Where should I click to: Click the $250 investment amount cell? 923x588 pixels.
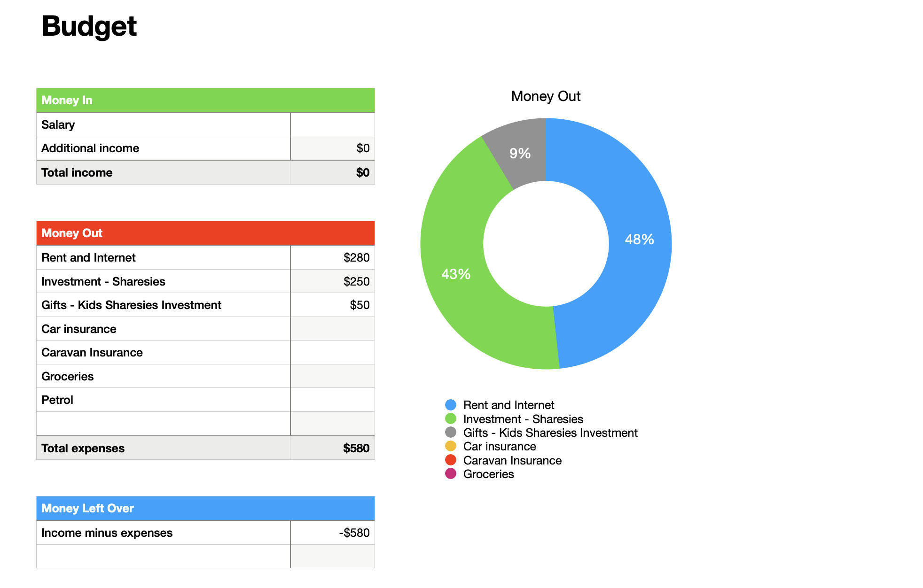click(x=332, y=281)
